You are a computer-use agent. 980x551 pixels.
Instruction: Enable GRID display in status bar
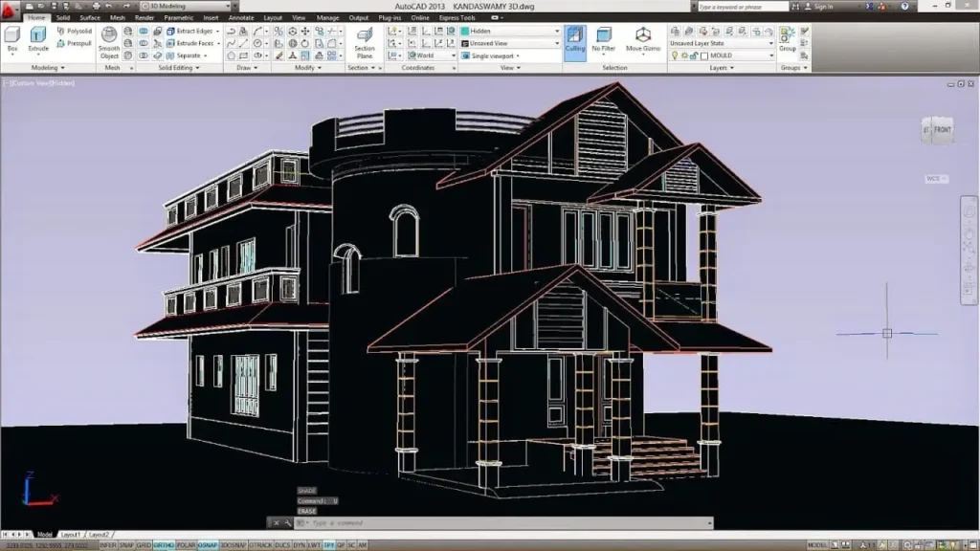coord(144,544)
